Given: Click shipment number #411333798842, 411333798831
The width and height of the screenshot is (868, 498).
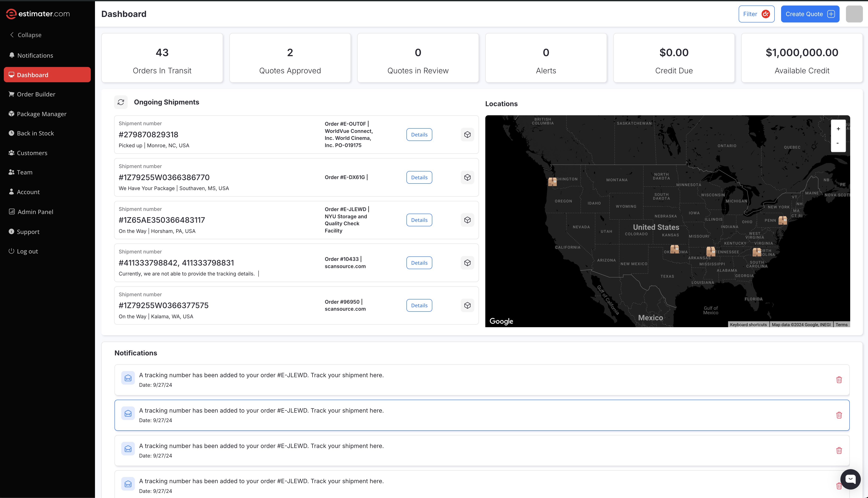Looking at the screenshot, I should tap(176, 263).
